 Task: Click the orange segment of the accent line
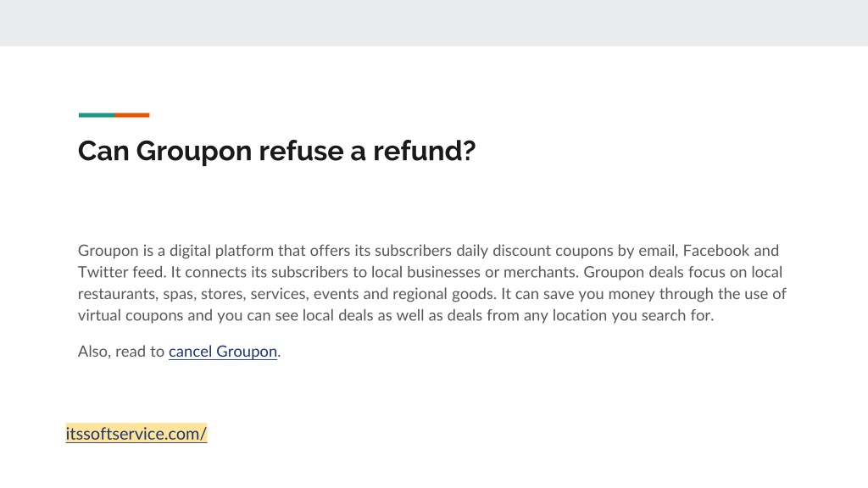pos(132,115)
